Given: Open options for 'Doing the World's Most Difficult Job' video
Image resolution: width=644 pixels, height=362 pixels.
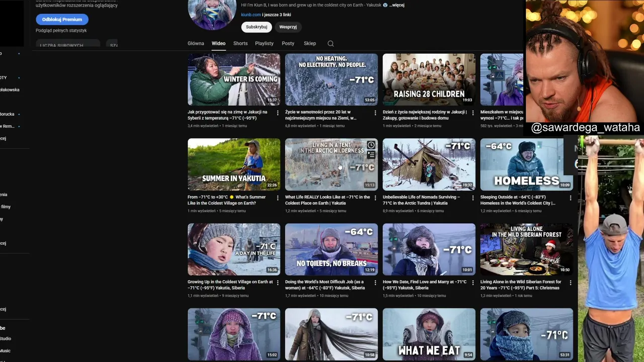Looking at the screenshot, I should pos(375,283).
